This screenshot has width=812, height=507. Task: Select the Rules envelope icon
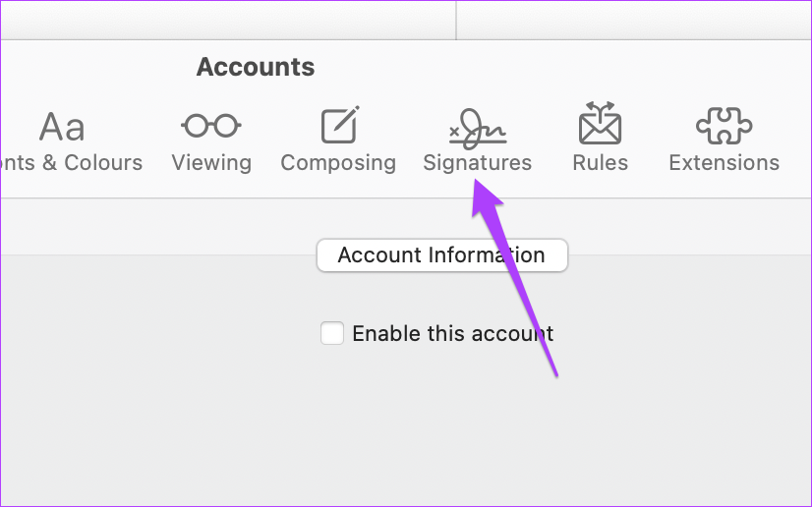click(600, 123)
